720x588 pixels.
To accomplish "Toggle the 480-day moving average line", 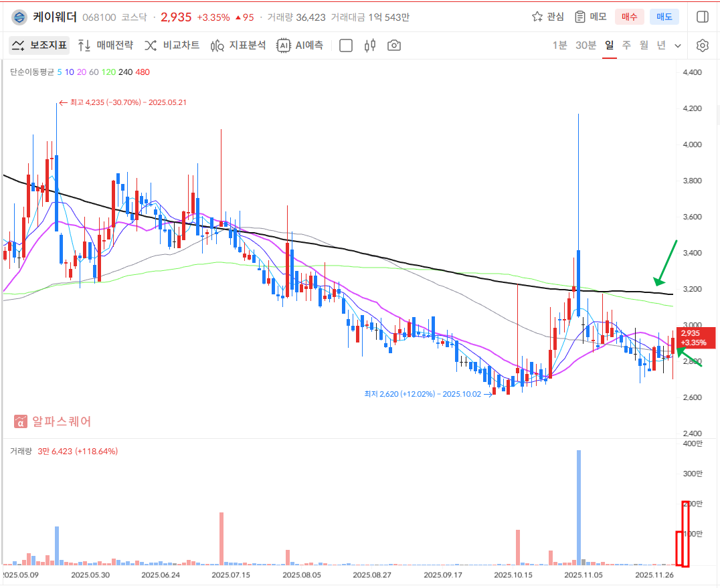I will tap(143, 72).
